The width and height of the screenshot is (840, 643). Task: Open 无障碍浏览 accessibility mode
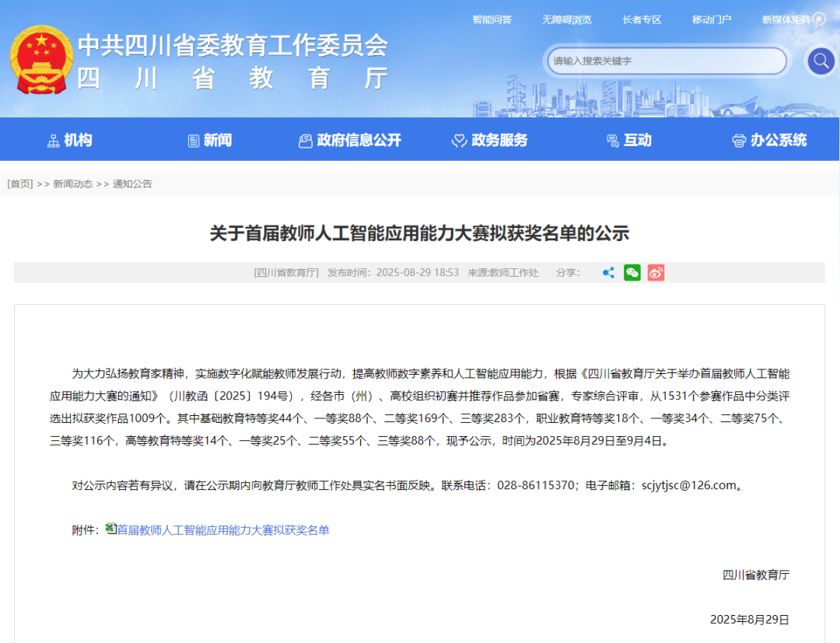[567, 19]
